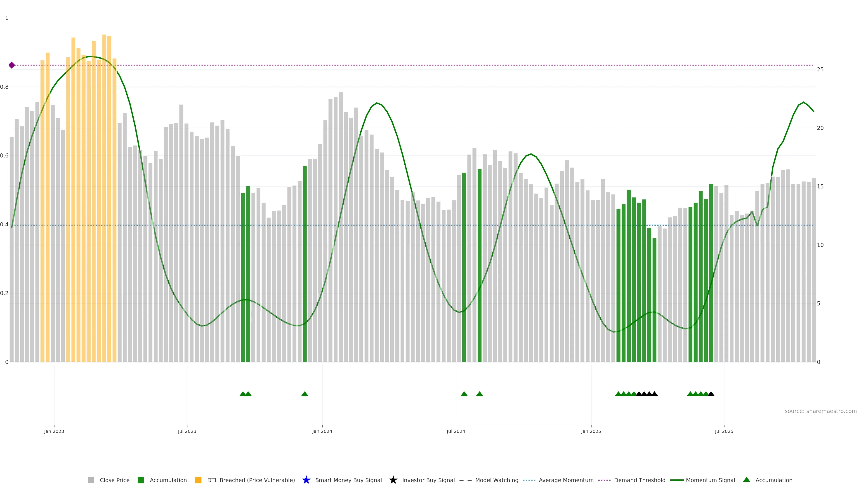868x488 pixels.
Task: Click the Jan 2023 axis label
Action: pos(54,431)
